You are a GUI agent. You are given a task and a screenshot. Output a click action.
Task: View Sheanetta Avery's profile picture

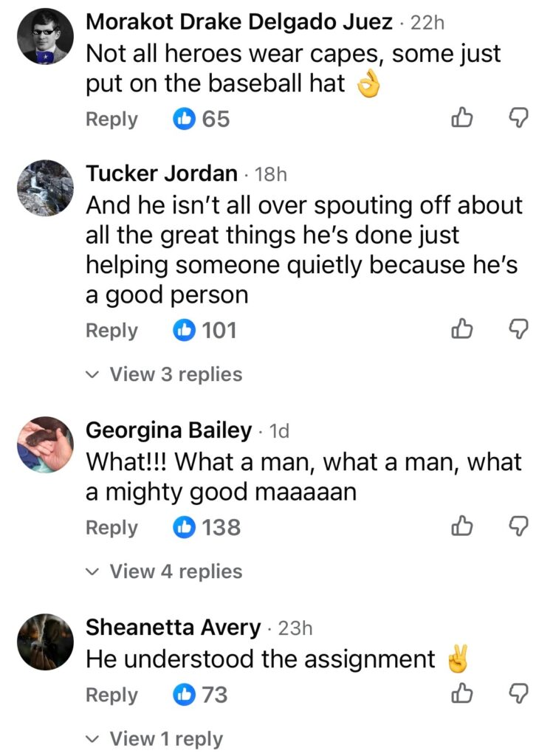pyautogui.click(x=45, y=642)
